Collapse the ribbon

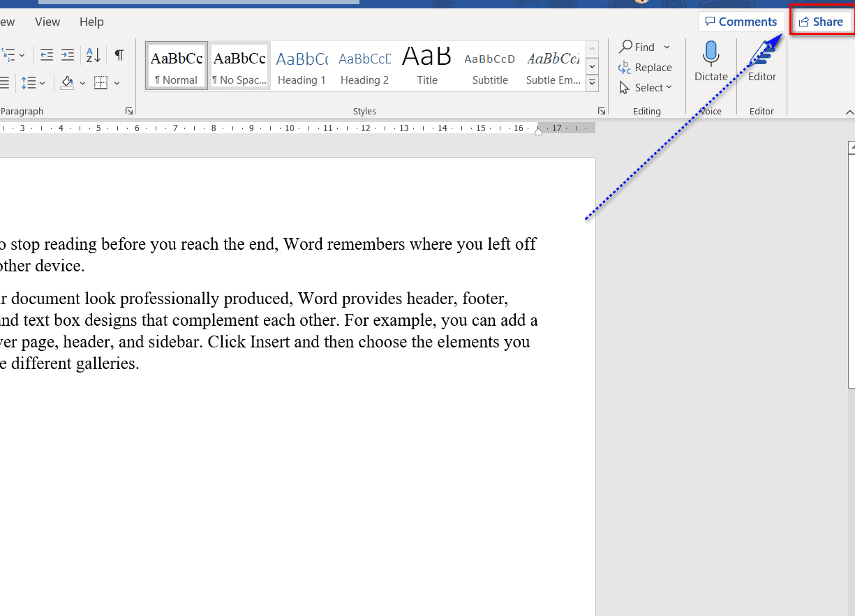click(x=849, y=112)
